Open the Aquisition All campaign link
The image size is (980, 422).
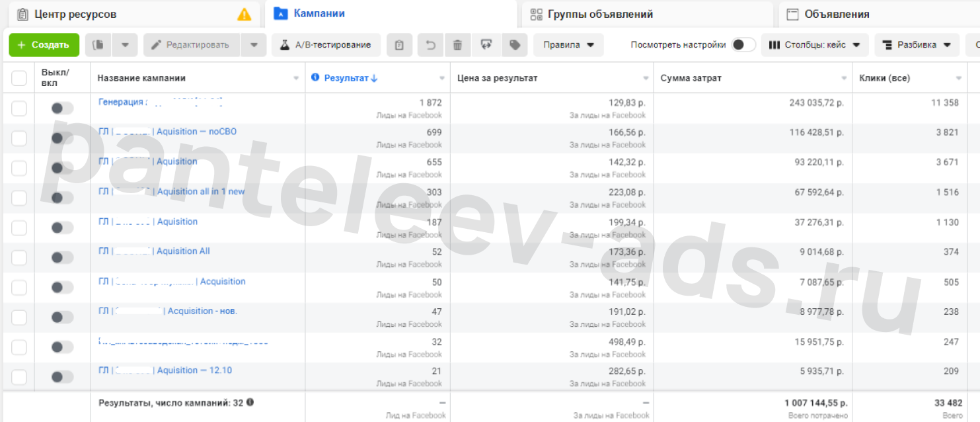pos(154,251)
